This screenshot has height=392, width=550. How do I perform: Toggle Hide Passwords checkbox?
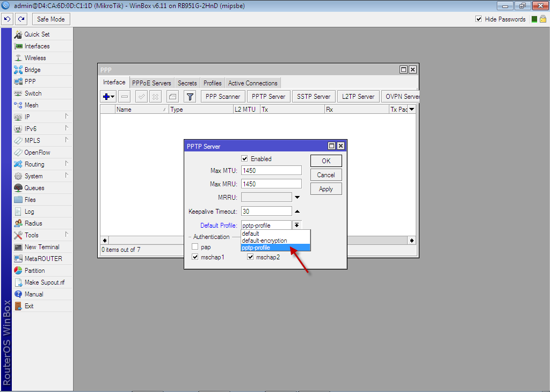pyautogui.click(x=479, y=19)
